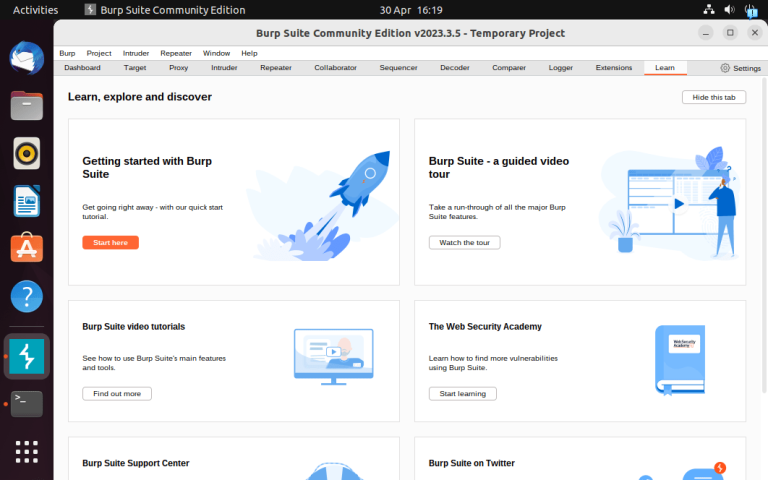
Task: Switch to the Extensions tab
Action: [x=614, y=68]
